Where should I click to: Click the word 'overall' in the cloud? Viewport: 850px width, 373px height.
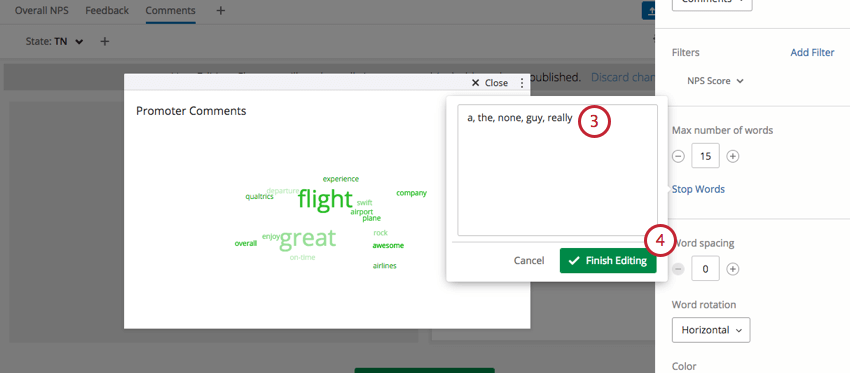[x=246, y=243]
